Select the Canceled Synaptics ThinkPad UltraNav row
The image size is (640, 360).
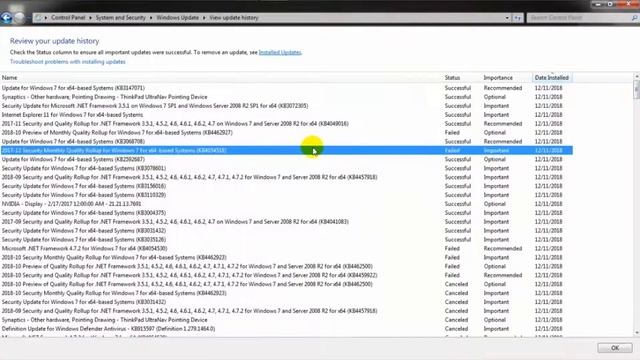287,320
